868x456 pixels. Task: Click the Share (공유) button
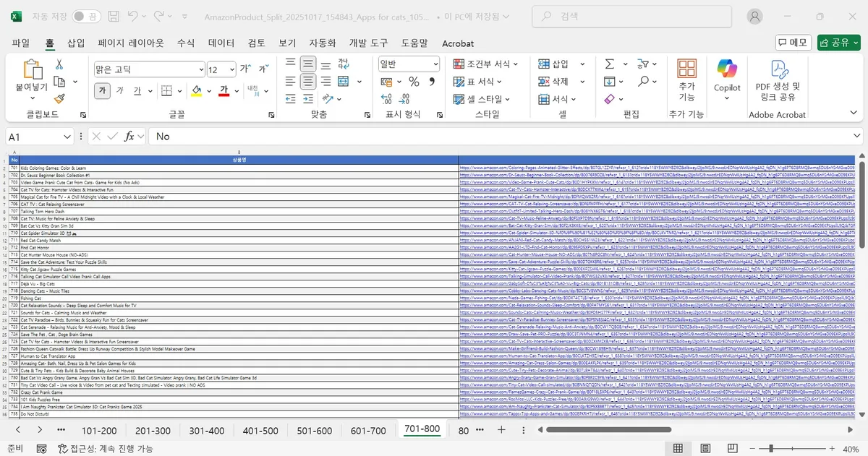point(839,43)
